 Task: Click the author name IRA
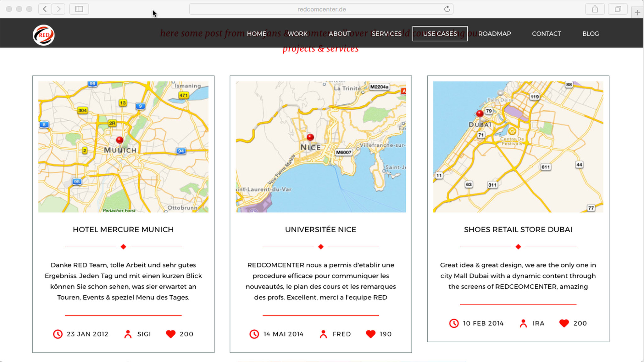coord(538,323)
